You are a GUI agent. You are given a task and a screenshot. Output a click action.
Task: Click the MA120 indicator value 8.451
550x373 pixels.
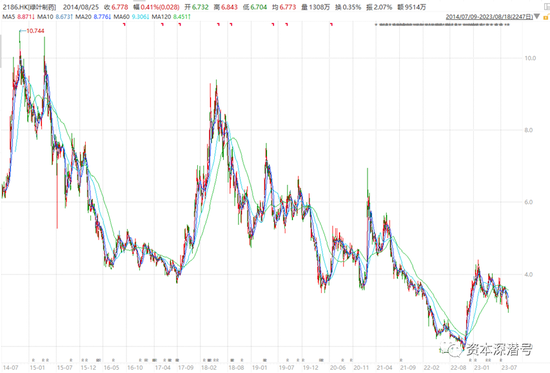182,16
